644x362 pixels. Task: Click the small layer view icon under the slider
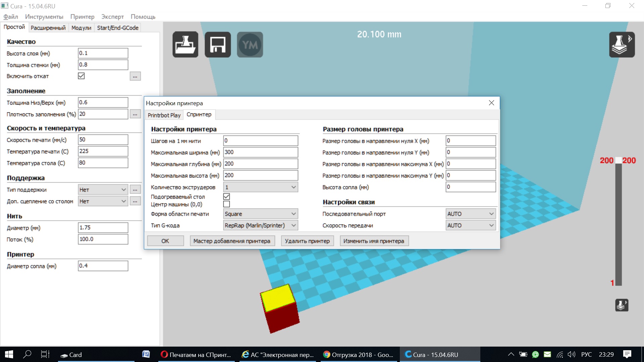622,305
